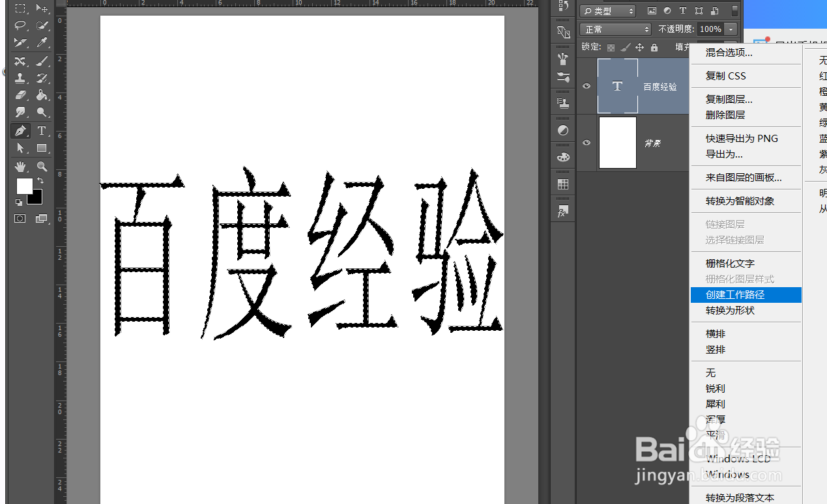Select the Clone Stamp tool

20,78
